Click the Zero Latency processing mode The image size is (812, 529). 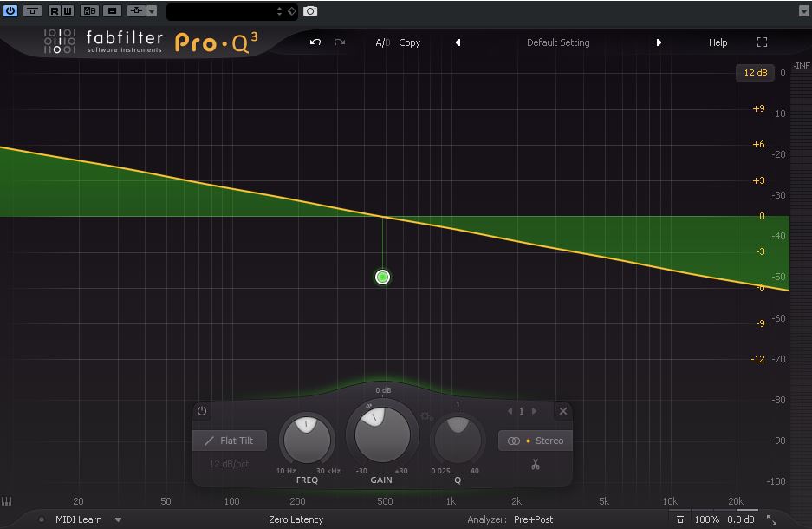(296, 519)
